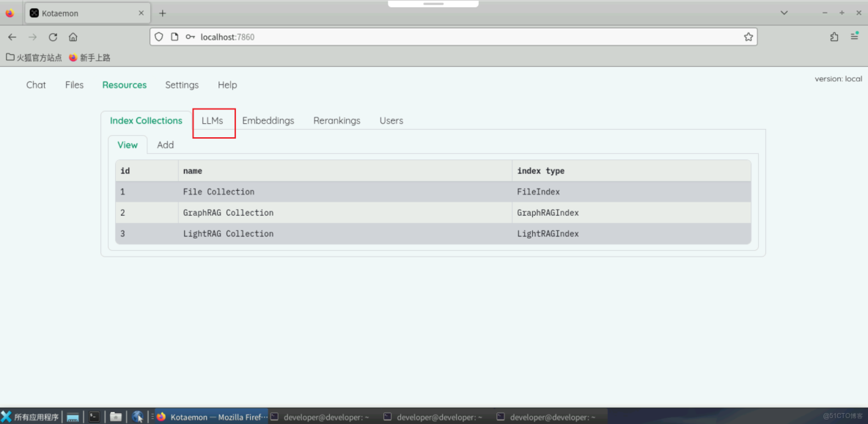Viewport: 868px width, 424px height.
Task: Select the GraphRAG Collection row name
Action: pyautogui.click(x=228, y=213)
